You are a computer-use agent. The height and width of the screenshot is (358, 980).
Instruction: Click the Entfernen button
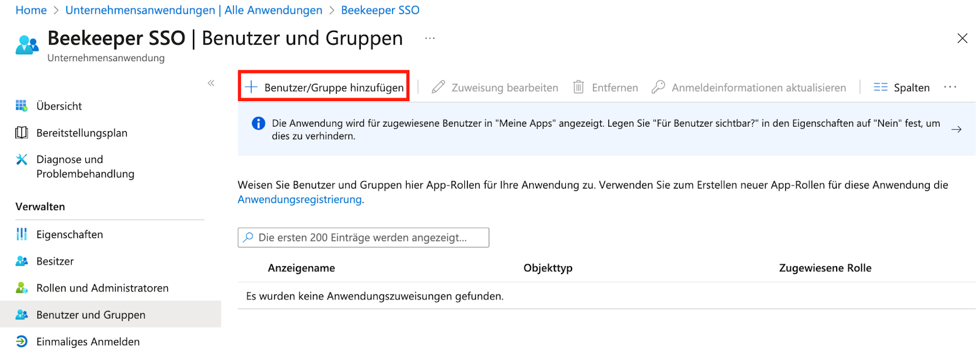(x=606, y=87)
